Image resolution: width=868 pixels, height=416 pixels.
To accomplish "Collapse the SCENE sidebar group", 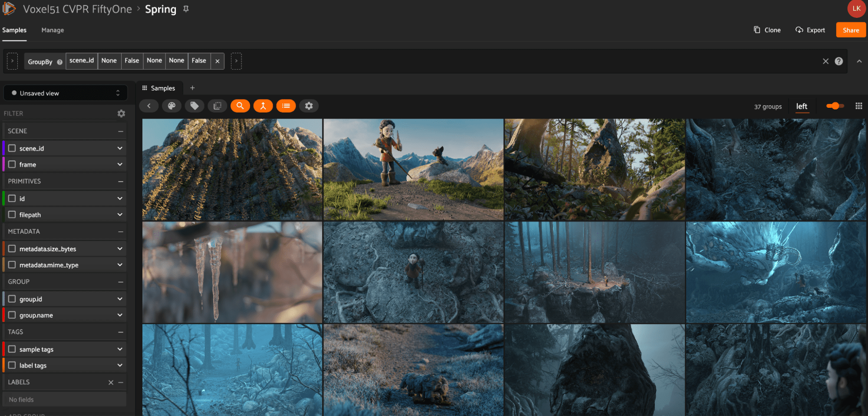I will tap(121, 131).
